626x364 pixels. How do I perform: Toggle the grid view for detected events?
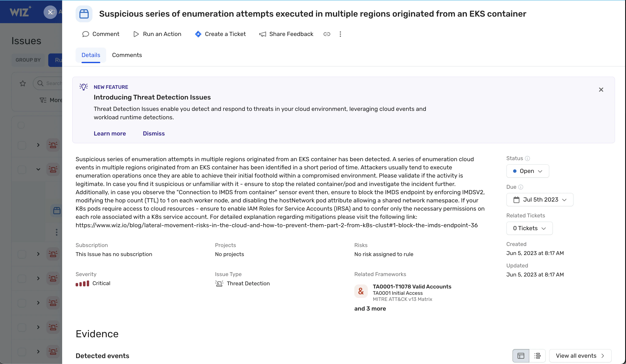pyautogui.click(x=521, y=356)
